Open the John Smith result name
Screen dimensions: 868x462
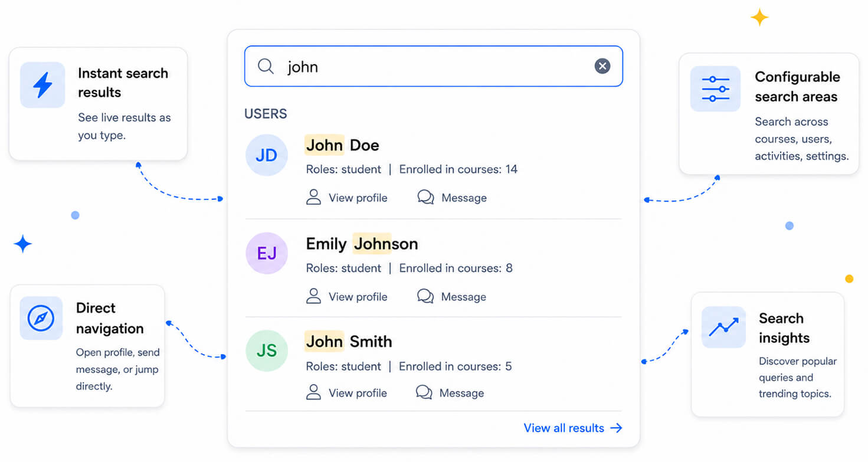[x=349, y=342]
